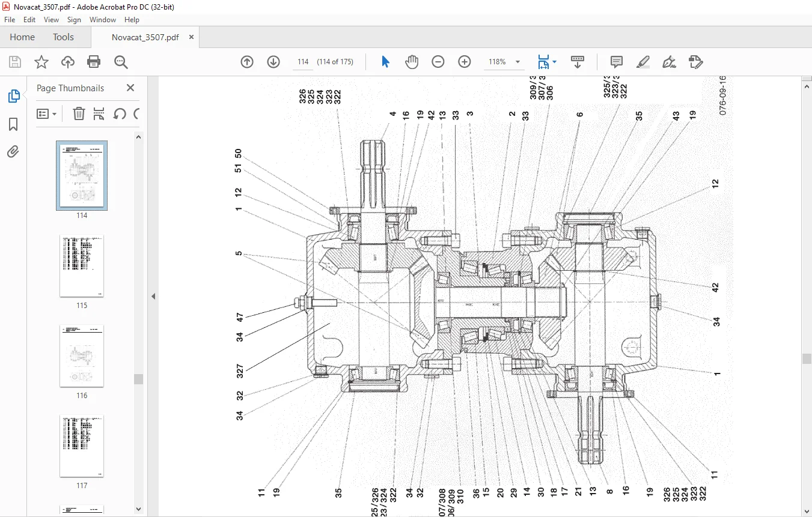Select the Hand pan tool
Image resolution: width=812 pixels, height=517 pixels.
tap(412, 62)
